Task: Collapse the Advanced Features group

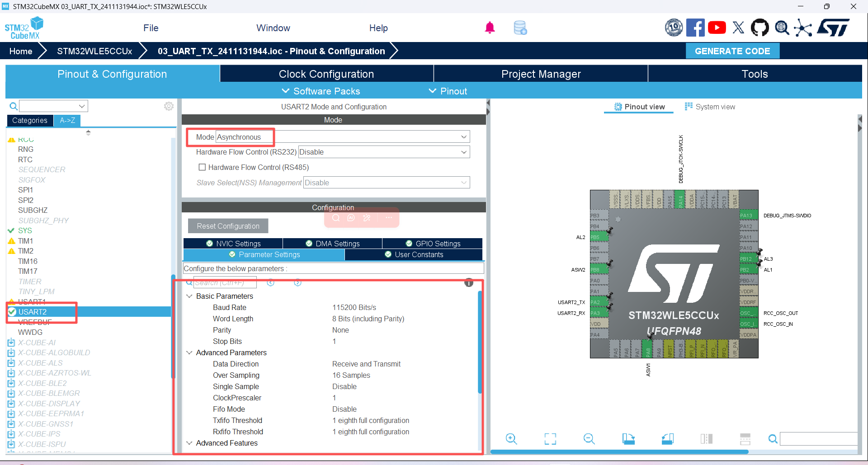Action: point(189,443)
